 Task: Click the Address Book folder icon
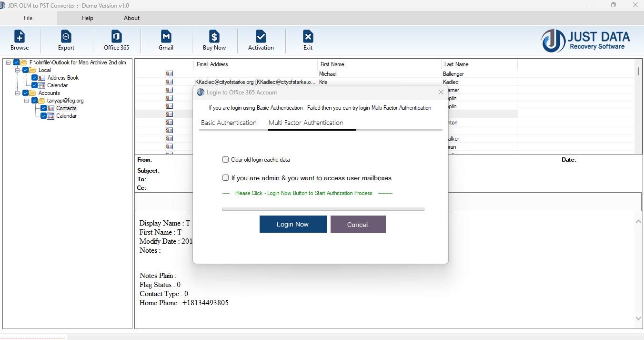click(42, 78)
